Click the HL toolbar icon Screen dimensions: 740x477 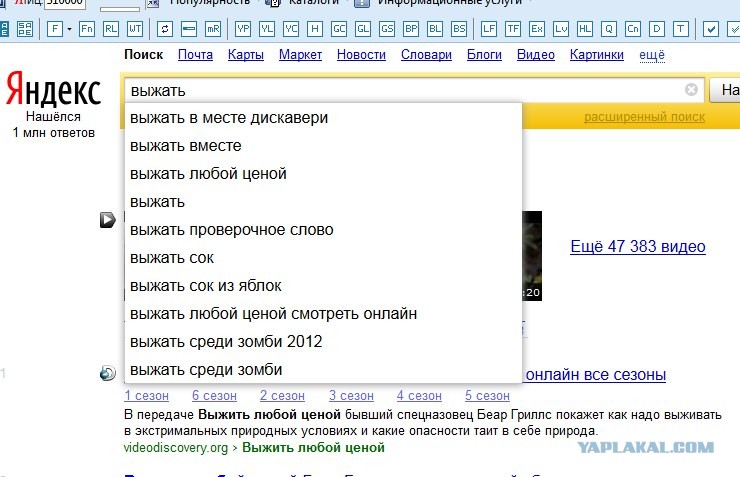(585, 29)
